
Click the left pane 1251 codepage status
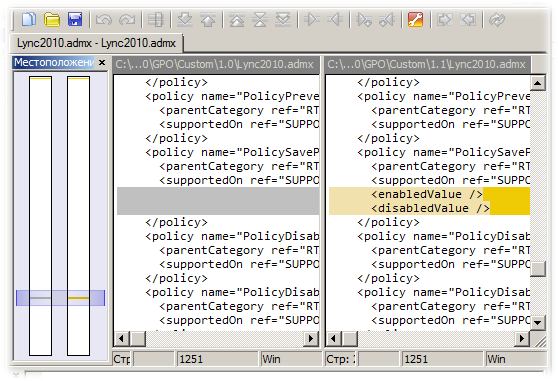click(x=217, y=359)
